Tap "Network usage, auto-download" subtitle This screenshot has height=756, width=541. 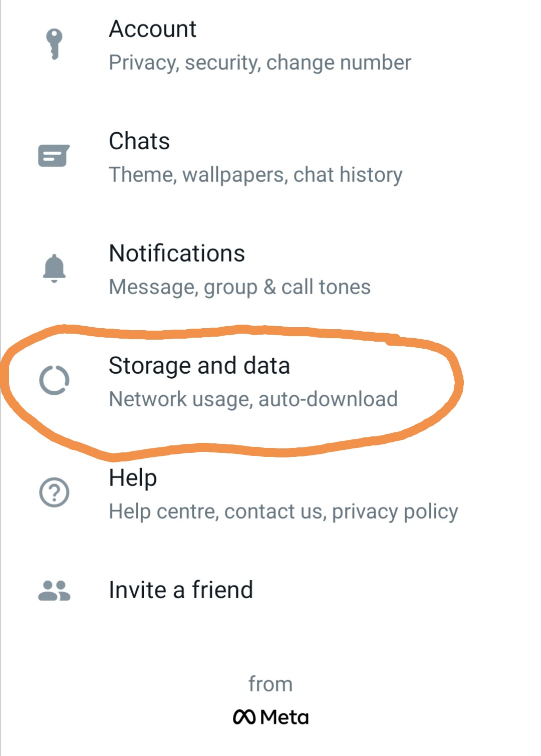(x=253, y=400)
